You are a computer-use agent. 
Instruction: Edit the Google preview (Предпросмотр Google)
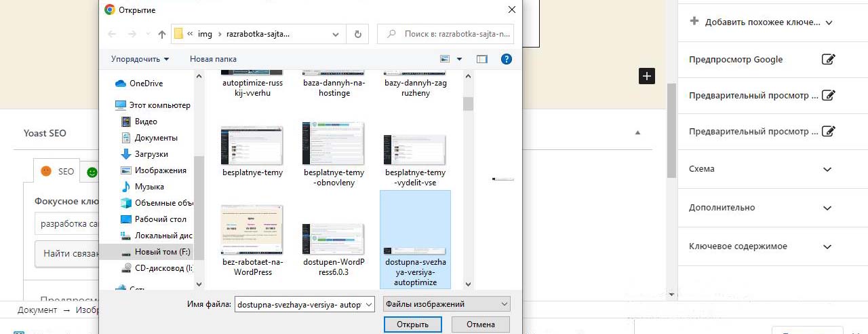coord(828,60)
